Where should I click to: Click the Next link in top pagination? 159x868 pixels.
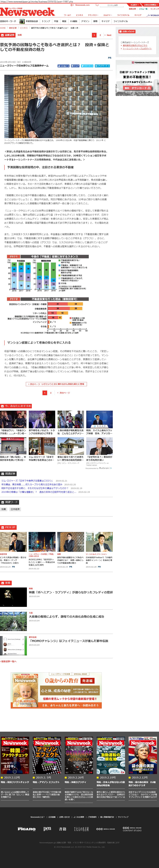(x=108, y=35)
